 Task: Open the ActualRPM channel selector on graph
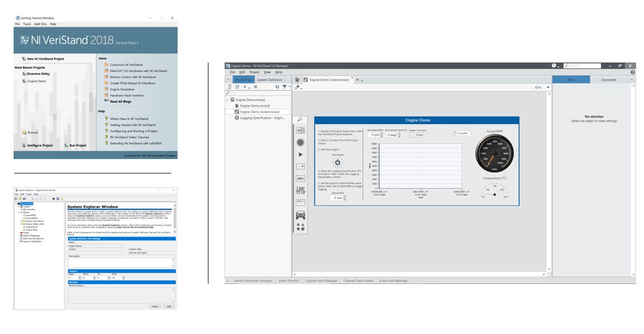[x=463, y=133]
